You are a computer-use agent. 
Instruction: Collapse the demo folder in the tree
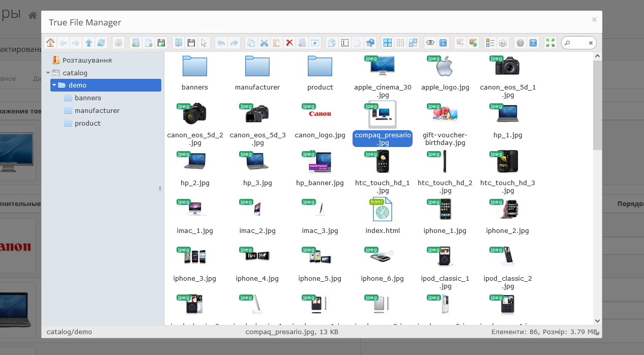pyautogui.click(x=54, y=85)
